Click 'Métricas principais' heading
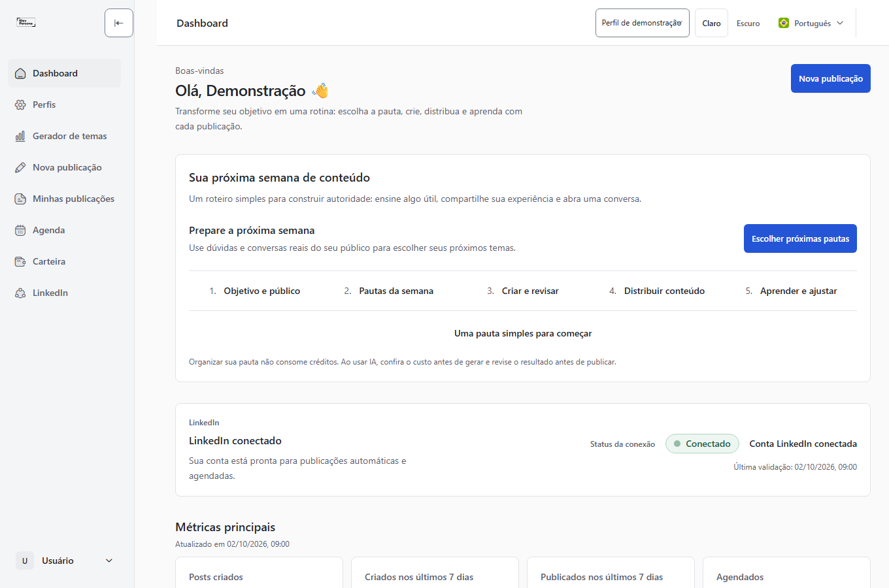The image size is (889, 588). pos(225,527)
